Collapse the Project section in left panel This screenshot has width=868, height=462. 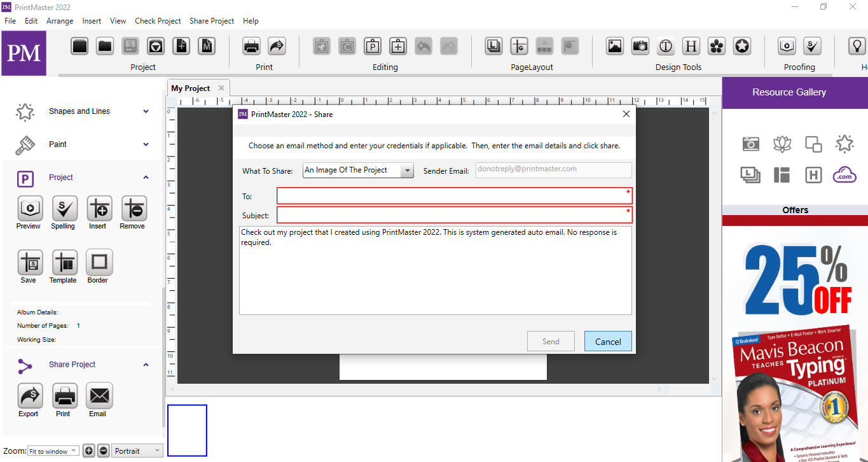146,178
